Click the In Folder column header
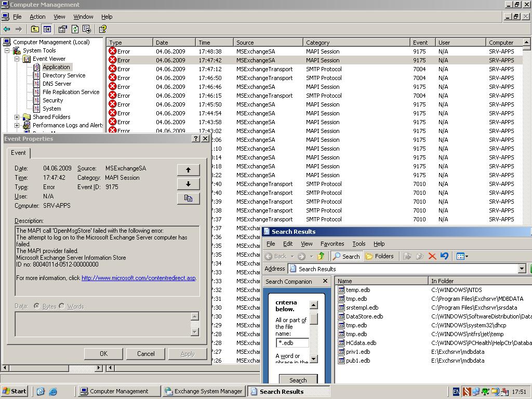The image size is (532, 399). coord(480,281)
